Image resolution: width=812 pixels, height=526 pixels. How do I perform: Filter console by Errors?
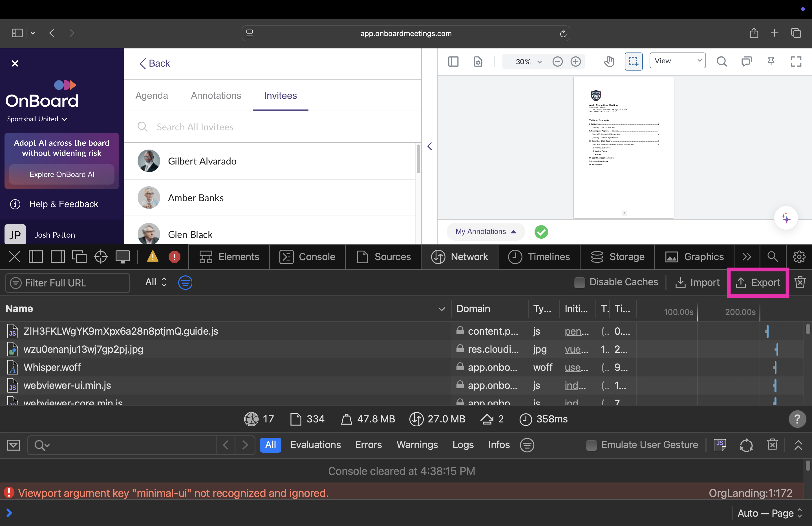point(369,445)
